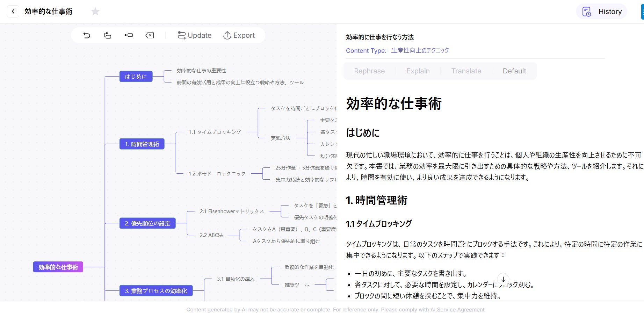Viewport: 644px width, 317px height.
Task: Select the 3. 業務プロセスの効率化 node
Action: [x=156, y=291]
